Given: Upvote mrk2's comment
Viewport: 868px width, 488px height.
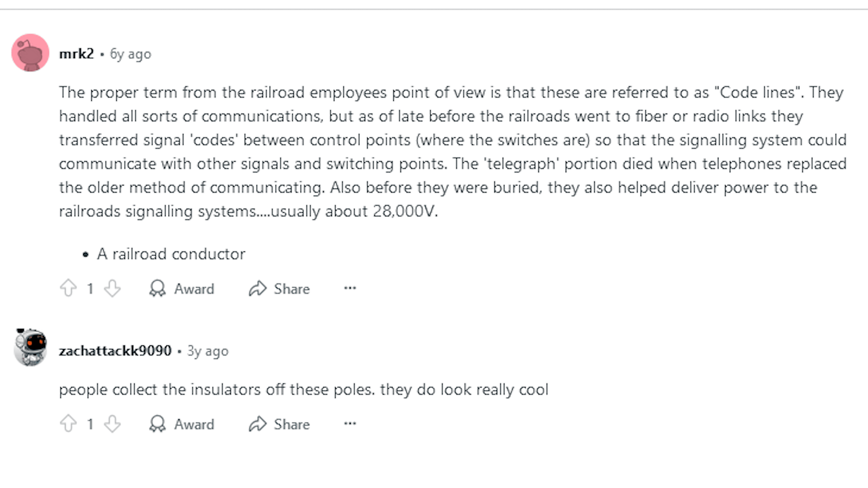Looking at the screenshot, I should tap(68, 288).
